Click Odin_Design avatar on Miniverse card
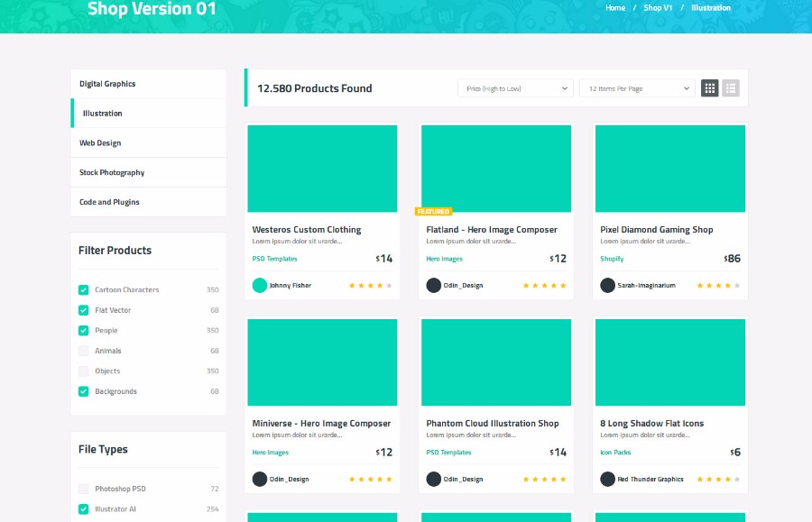Screen dimensions: 812x522 (x=260, y=479)
